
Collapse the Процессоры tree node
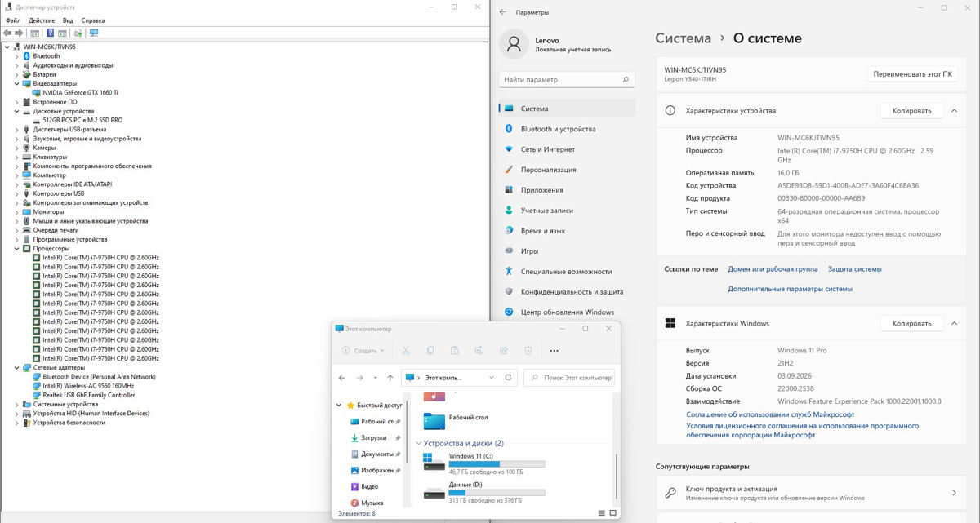(x=17, y=248)
